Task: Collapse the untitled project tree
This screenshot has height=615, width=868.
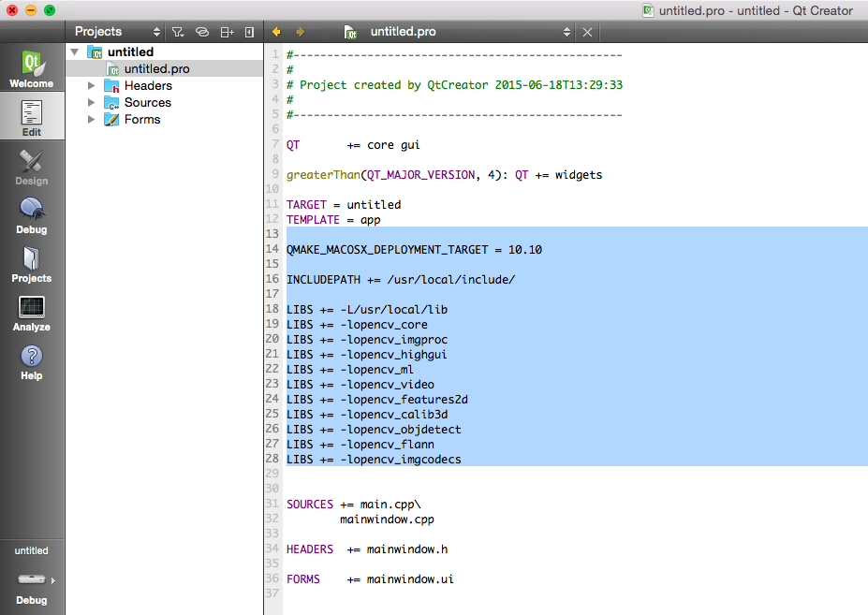Action: coord(75,52)
